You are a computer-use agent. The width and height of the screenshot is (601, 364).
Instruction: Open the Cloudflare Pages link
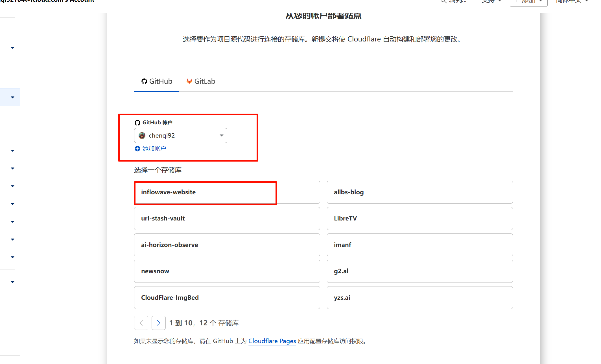(272, 341)
